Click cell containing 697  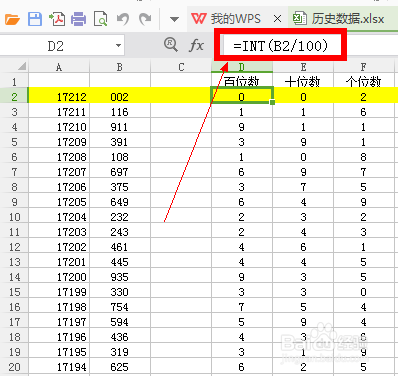(x=120, y=172)
